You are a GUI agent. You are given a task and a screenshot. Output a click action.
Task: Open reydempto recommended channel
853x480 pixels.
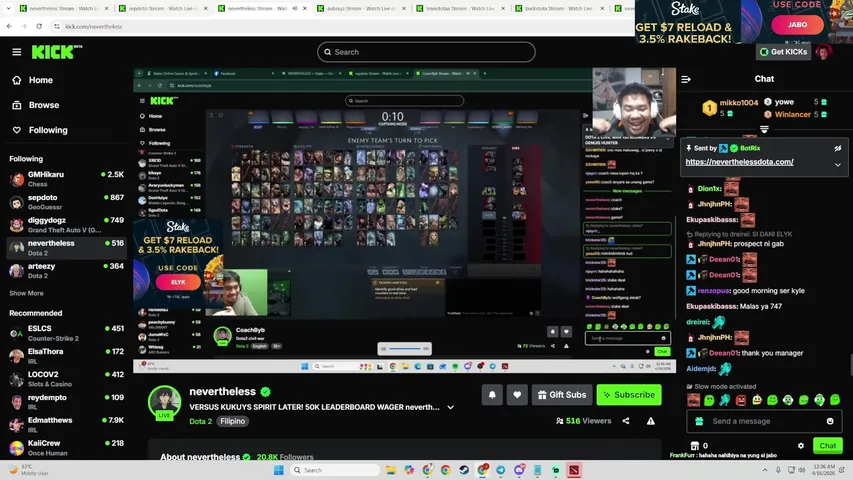(x=66, y=402)
